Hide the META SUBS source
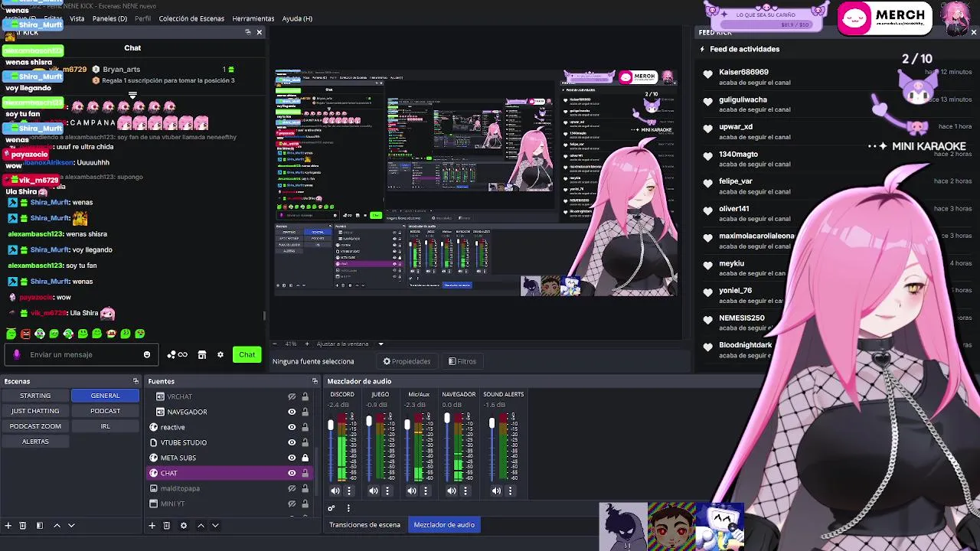The width and height of the screenshot is (980, 551). click(x=292, y=458)
